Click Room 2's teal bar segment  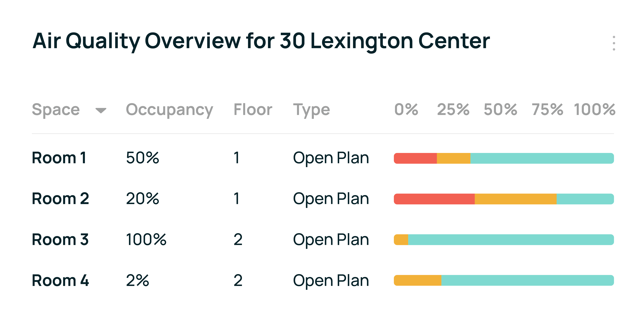coord(585,199)
